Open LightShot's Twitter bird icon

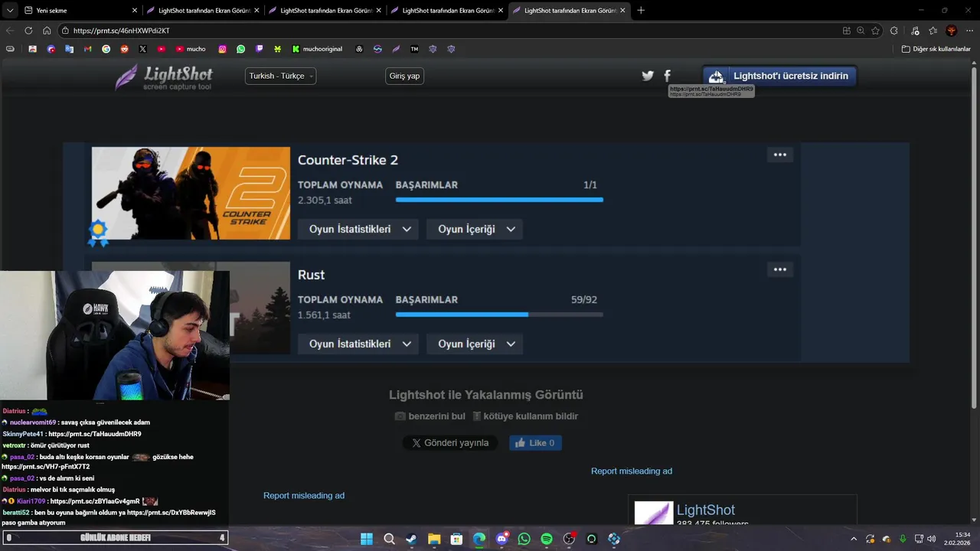(x=648, y=76)
